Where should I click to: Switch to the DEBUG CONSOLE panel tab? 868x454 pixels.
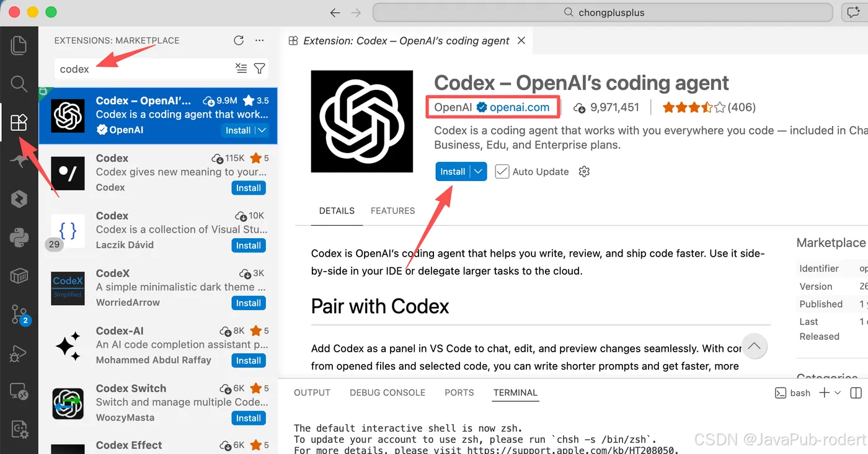(387, 393)
